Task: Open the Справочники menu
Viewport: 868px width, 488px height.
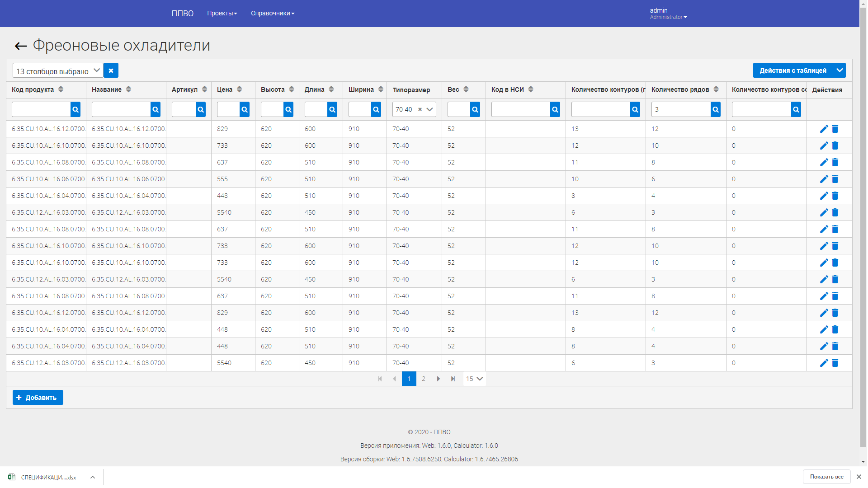Action: [273, 14]
